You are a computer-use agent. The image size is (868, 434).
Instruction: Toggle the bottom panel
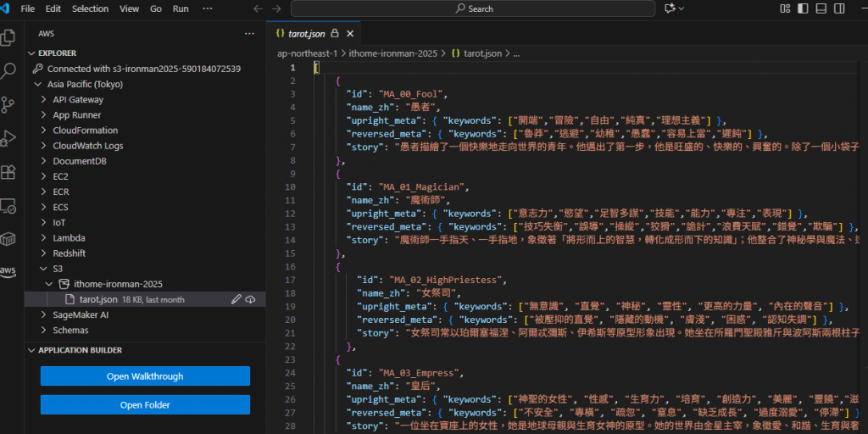(821, 8)
